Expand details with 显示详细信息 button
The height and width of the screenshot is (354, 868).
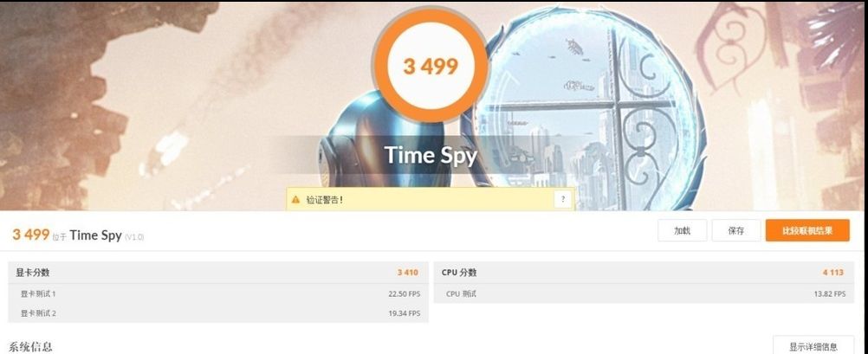813,347
